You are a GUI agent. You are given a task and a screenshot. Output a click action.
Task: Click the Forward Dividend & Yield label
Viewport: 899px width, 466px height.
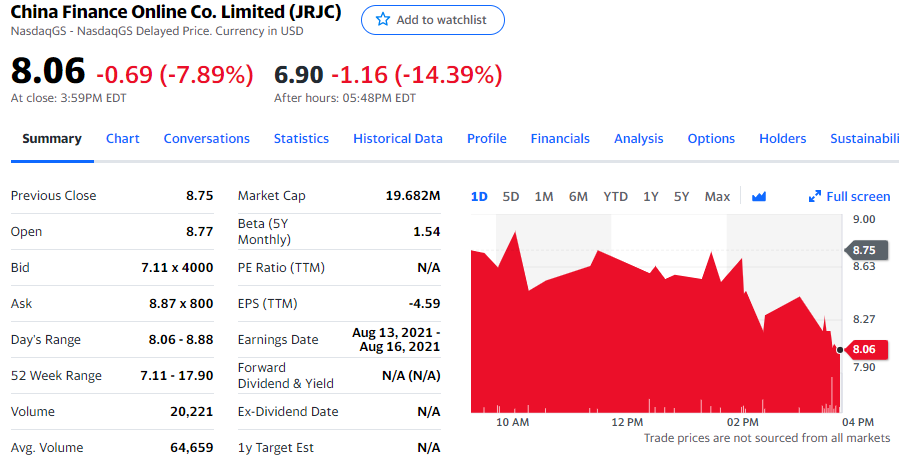coord(286,375)
